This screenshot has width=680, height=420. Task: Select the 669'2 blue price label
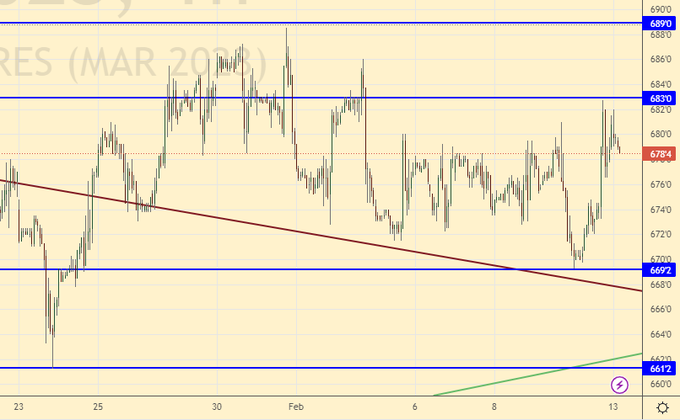661,270
